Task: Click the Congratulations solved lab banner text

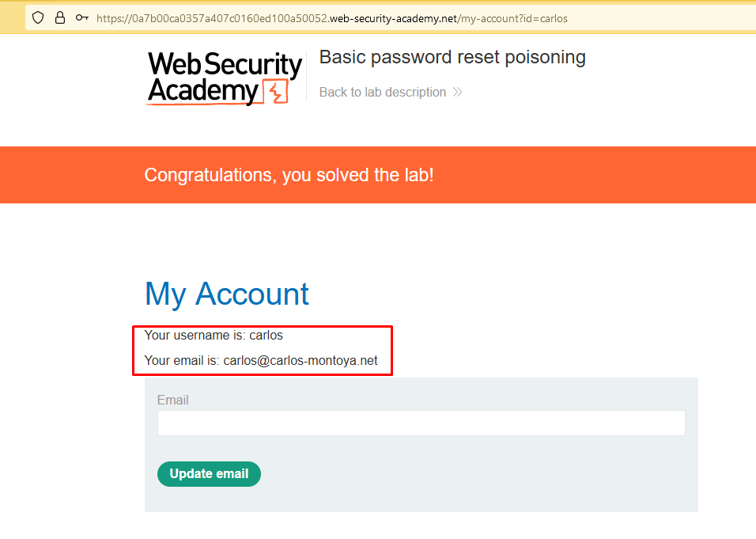Action: [x=289, y=175]
